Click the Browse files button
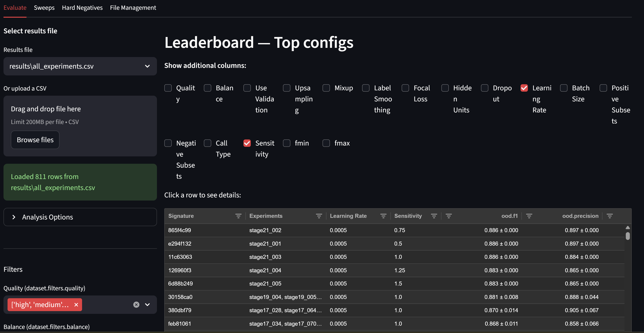 [35, 140]
